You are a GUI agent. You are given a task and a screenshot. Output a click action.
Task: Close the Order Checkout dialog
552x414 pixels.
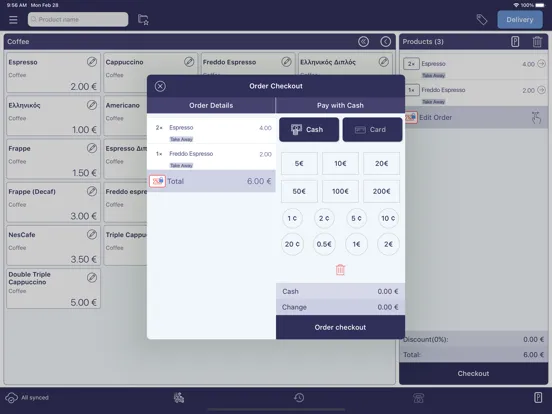click(x=160, y=86)
